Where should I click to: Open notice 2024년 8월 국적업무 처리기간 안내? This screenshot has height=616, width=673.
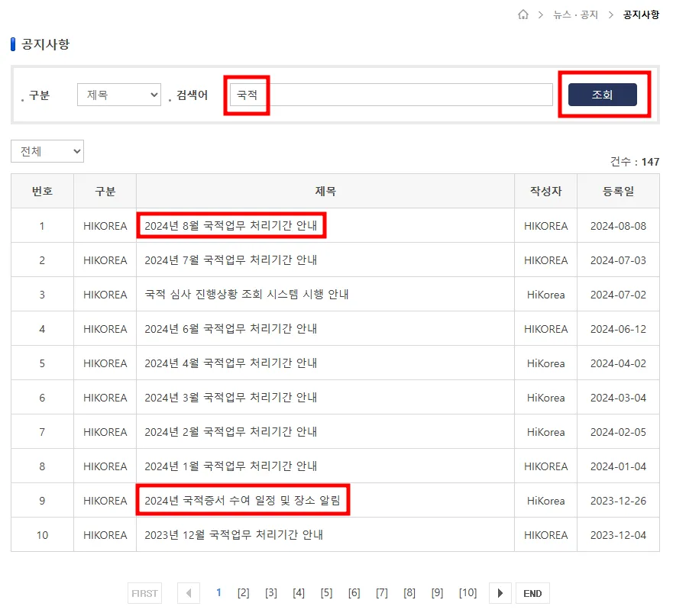[231, 226]
